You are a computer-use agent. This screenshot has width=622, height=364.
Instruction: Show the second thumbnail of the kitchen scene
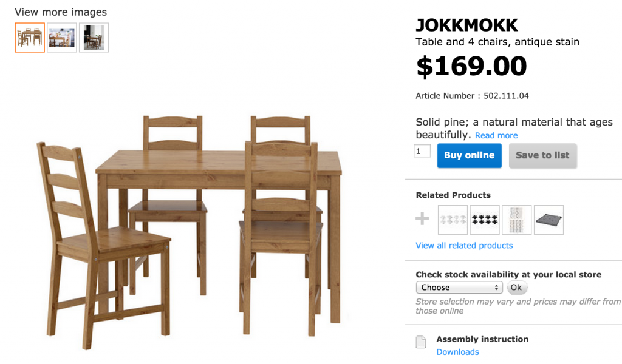pos(62,38)
